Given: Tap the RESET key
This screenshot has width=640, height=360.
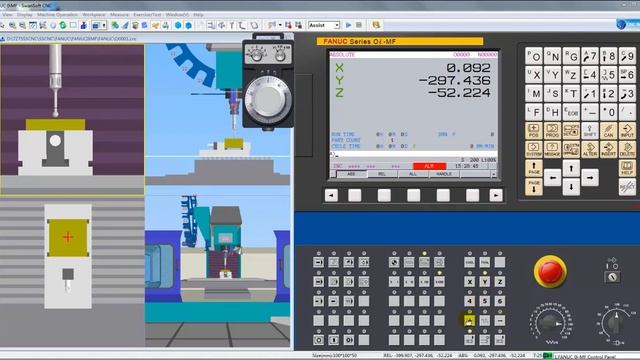Looking at the screenshot, I should (x=627, y=187).
